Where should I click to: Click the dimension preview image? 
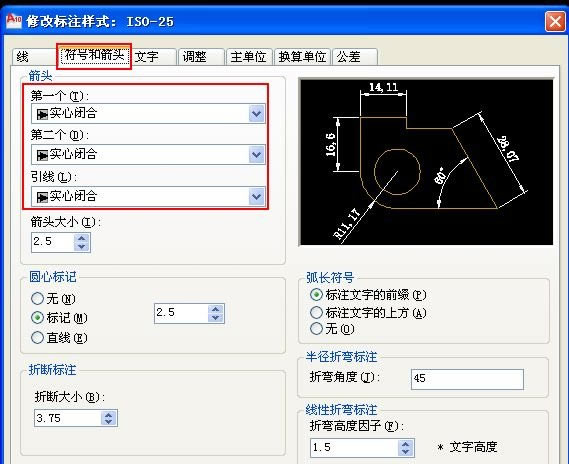[427, 162]
